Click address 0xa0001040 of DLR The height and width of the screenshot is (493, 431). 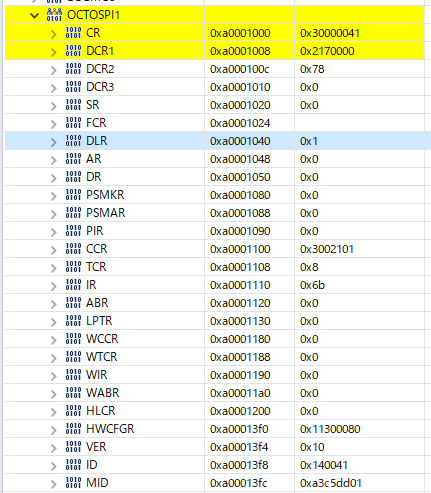(240, 141)
